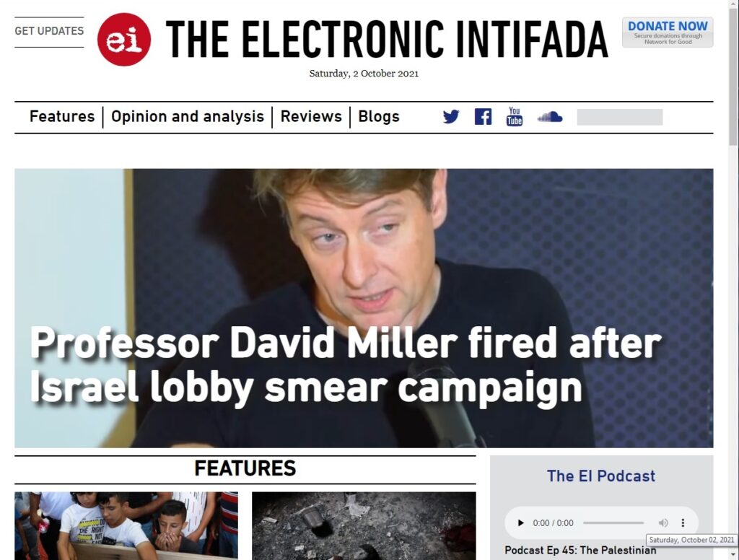Click the podcast audio progress slider
Viewport: 739px width, 560px height.
[x=613, y=522]
